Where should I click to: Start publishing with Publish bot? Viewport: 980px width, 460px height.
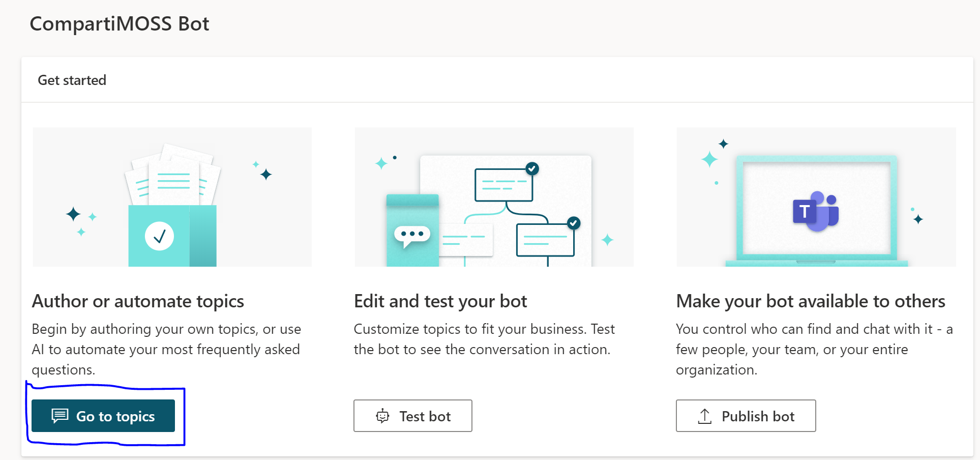[746, 416]
